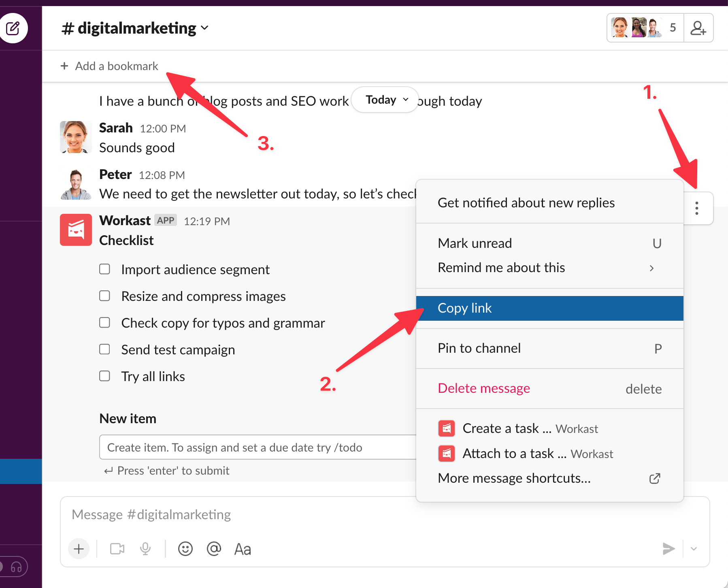Focus the Create item input field
This screenshot has height=588, width=728.
click(x=258, y=447)
